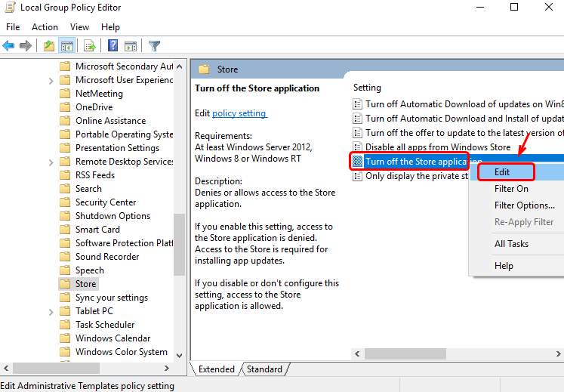
Task: Expand the Remote Desktop Services node
Action: click(51, 162)
